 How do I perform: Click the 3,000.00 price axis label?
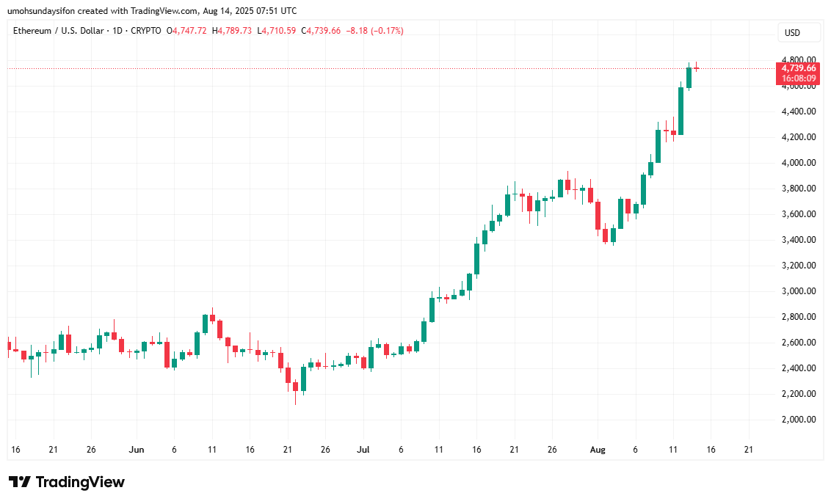798,291
